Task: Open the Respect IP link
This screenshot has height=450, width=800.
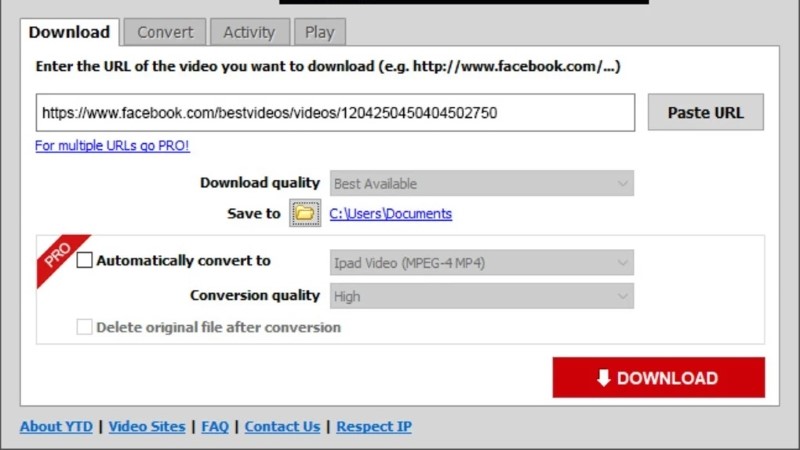Action: (374, 427)
